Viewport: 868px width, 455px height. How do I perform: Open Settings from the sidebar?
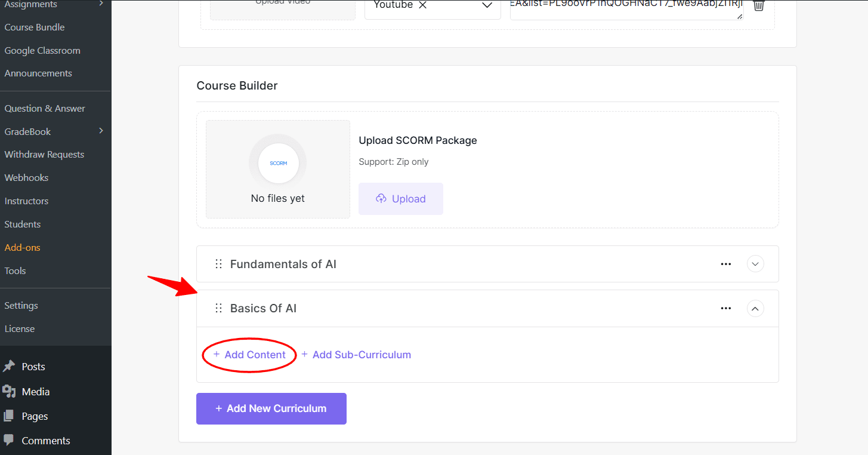point(21,305)
